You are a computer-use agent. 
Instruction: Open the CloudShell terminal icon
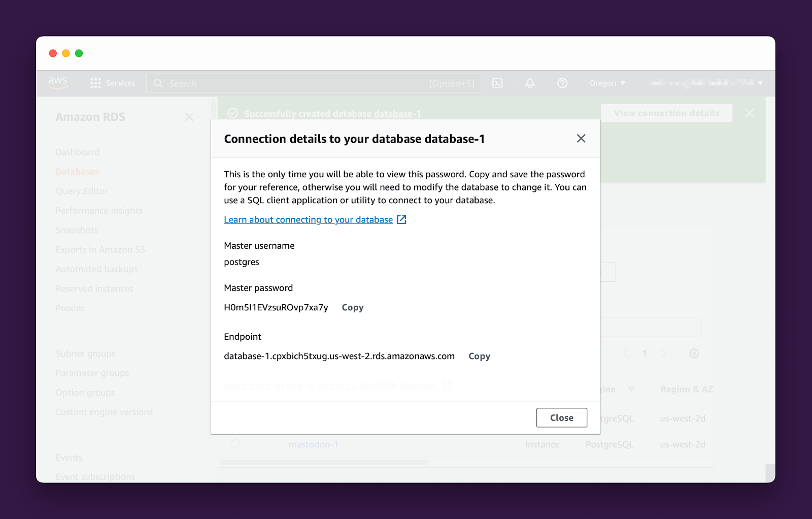[497, 83]
